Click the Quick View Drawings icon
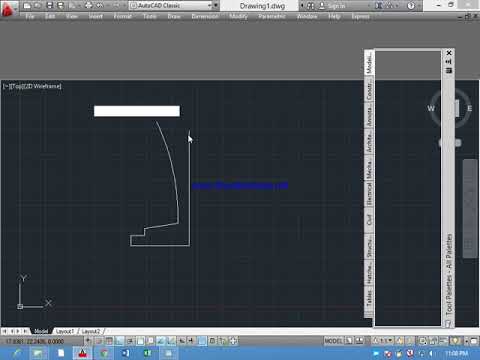480x360 pixels. pyautogui.click(x=359, y=341)
